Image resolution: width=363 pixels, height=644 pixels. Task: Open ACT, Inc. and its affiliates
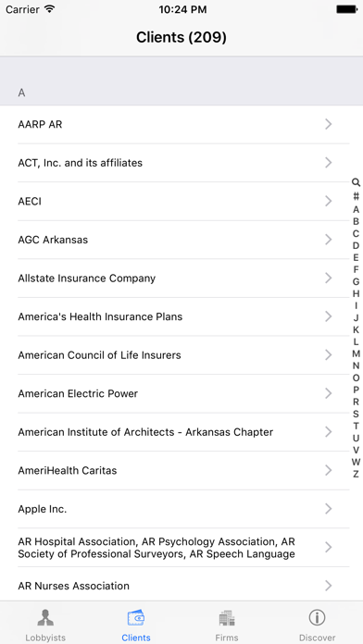(x=181, y=163)
